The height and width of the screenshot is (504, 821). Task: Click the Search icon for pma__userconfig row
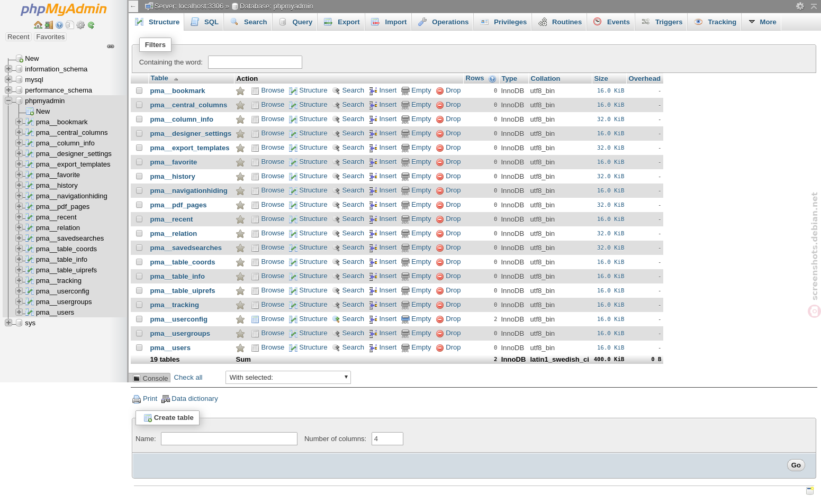(x=336, y=319)
